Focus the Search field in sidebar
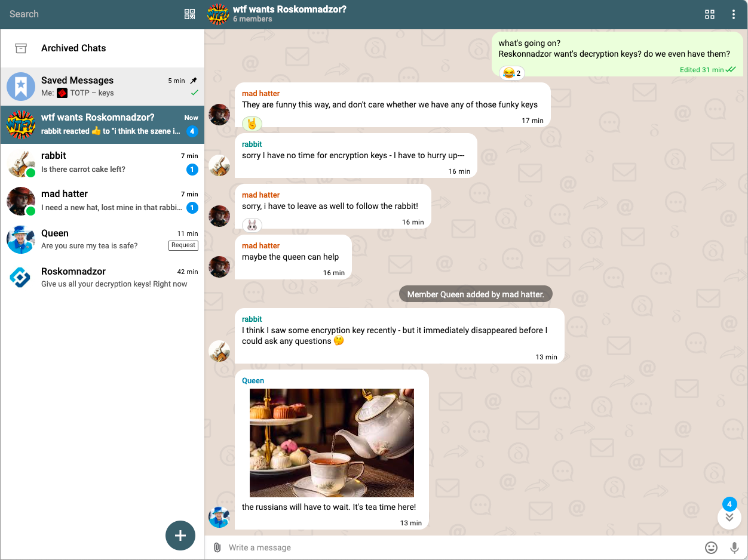748x560 pixels. tap(90, 14)
